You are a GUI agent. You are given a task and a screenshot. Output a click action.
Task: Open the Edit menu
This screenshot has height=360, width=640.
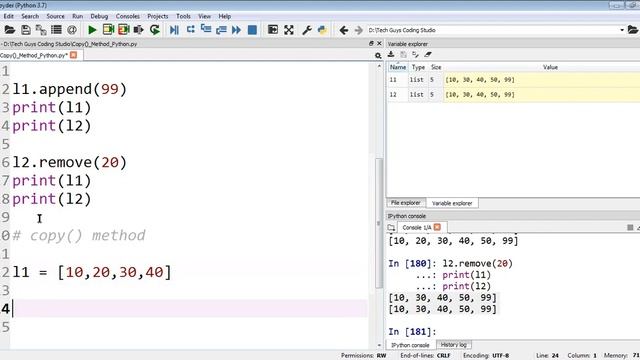tap(8, 16)
